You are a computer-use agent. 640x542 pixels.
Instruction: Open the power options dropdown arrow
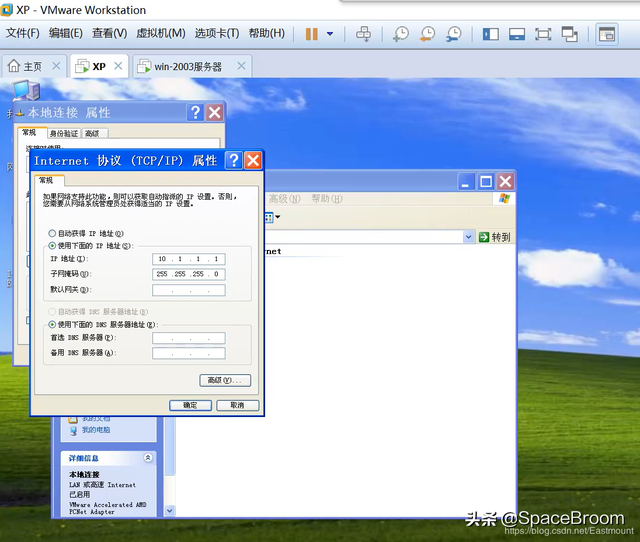pos(330,34)
